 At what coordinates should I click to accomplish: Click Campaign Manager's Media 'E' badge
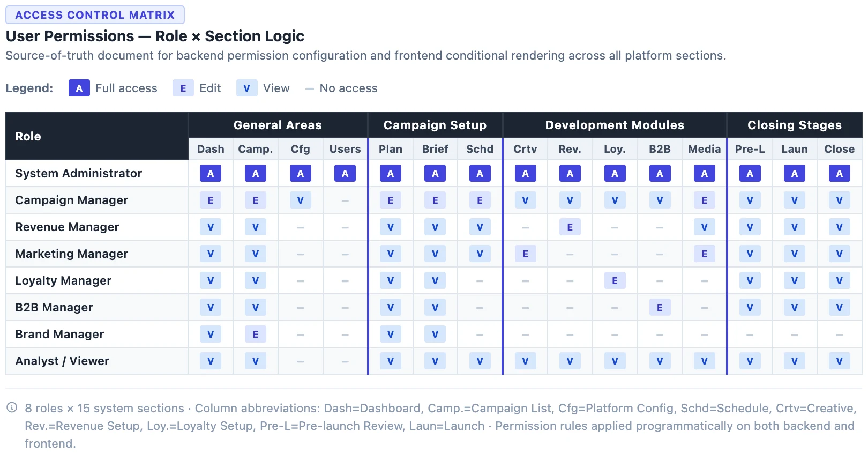point(704,200)
